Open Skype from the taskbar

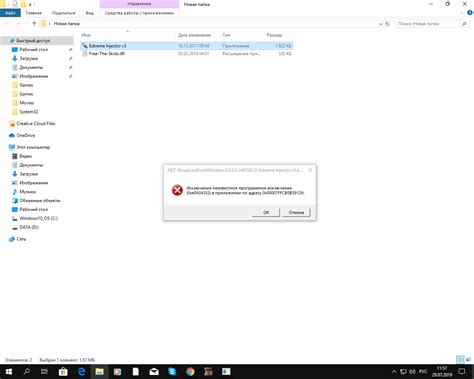coord(172,372)
